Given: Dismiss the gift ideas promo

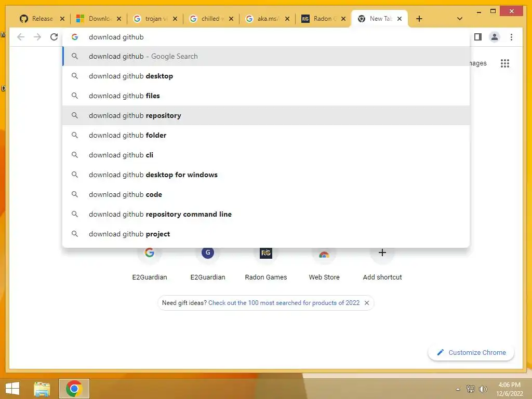Looking at the screenshot, I should pos(367,303).
